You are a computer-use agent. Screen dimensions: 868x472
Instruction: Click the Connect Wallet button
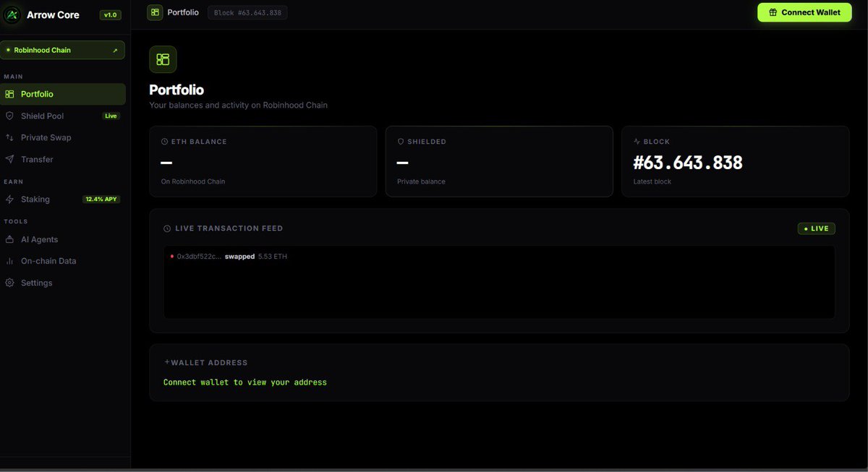[804, 12]
